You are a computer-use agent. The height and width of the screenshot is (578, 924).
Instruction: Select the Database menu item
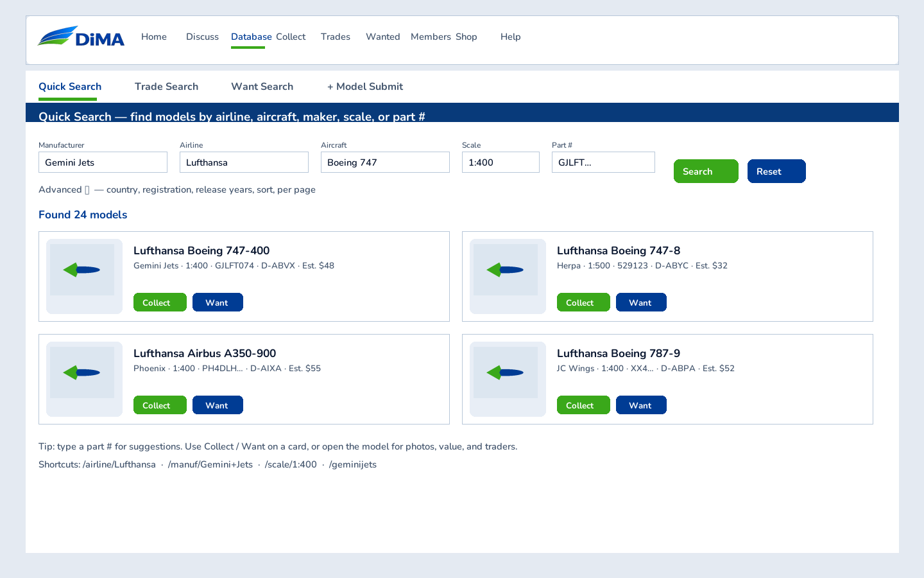click(252, 37)
